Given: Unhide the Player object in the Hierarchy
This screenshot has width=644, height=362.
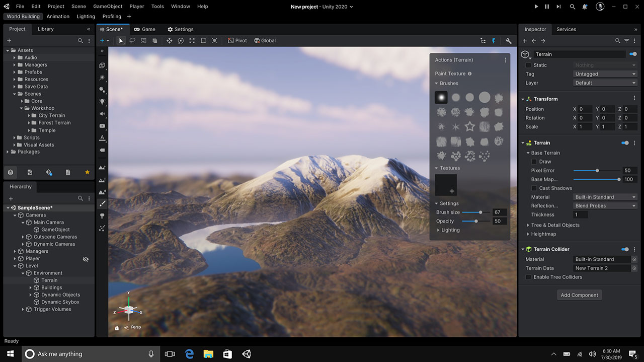Looking at the screenshot, I should point(86,259).
